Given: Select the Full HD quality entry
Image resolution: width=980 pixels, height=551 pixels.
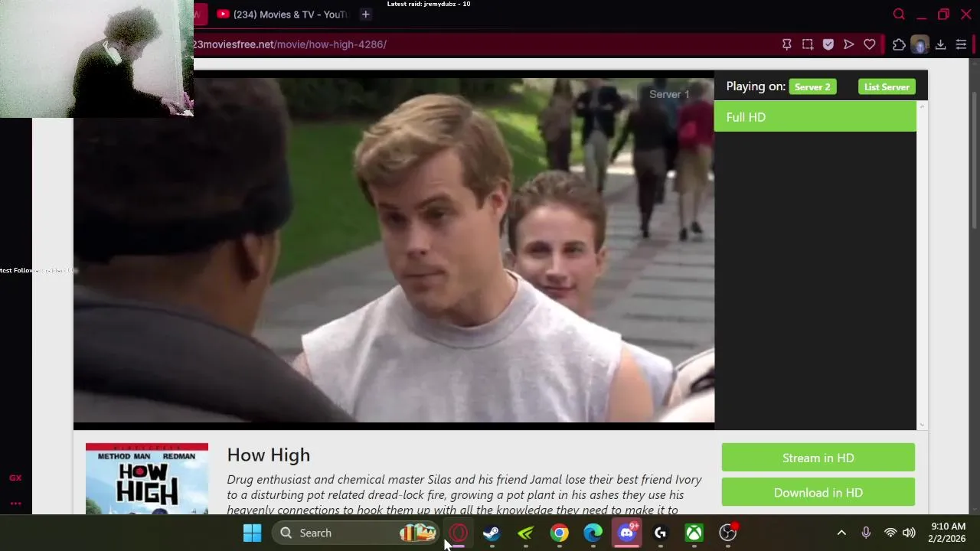Looking at the screenshot, I should (x=815, y=117).
